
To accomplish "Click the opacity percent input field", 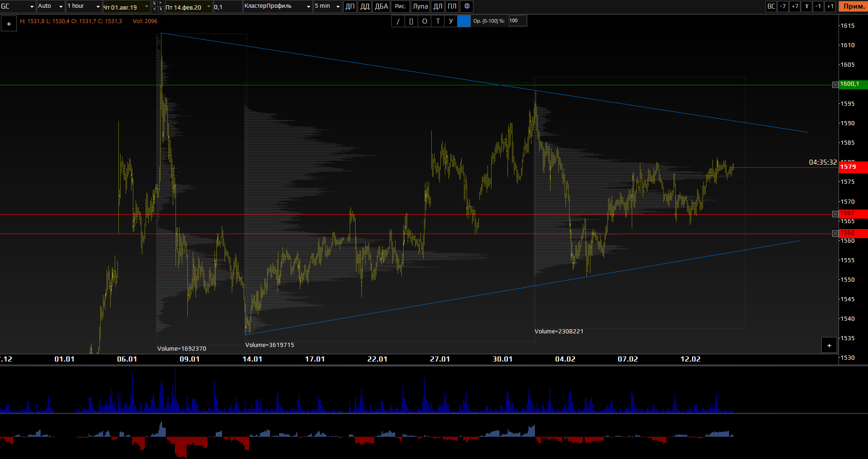I will tap(517, 21).
